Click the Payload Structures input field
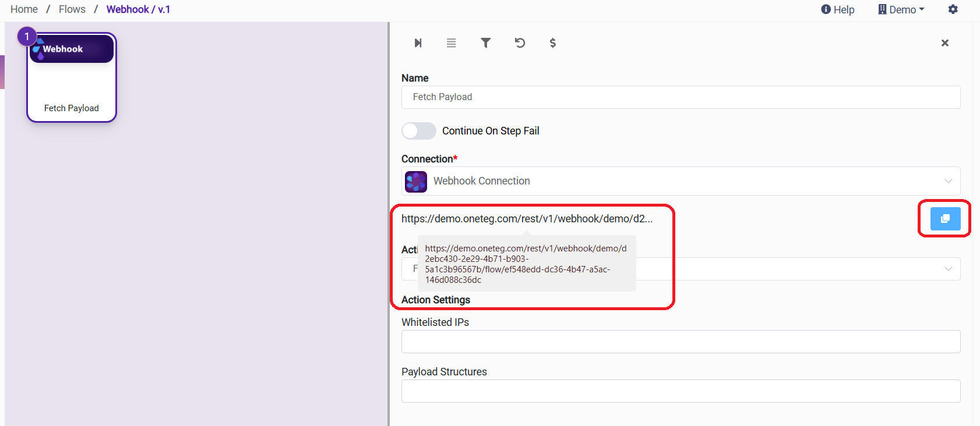 click(x=680, y=391)
